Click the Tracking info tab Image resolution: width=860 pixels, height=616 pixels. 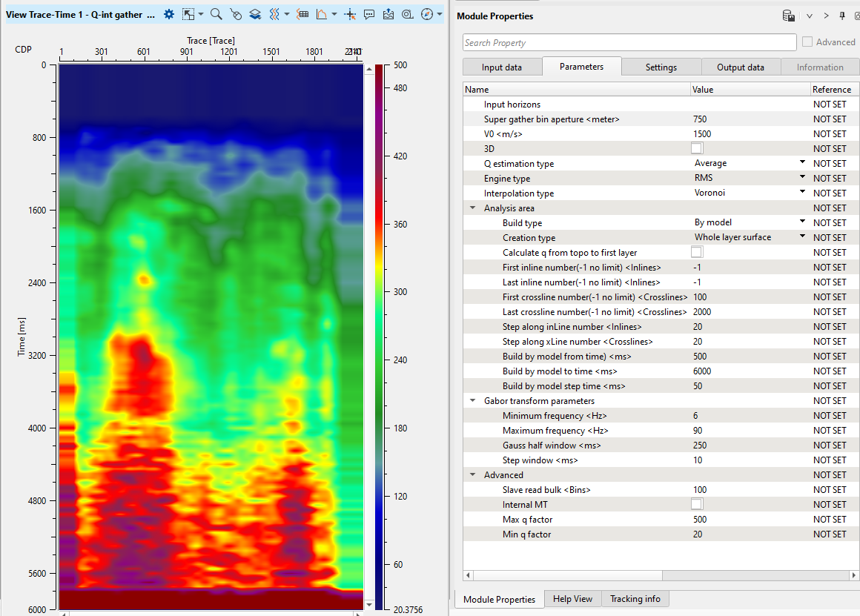[x=635, y=599]
